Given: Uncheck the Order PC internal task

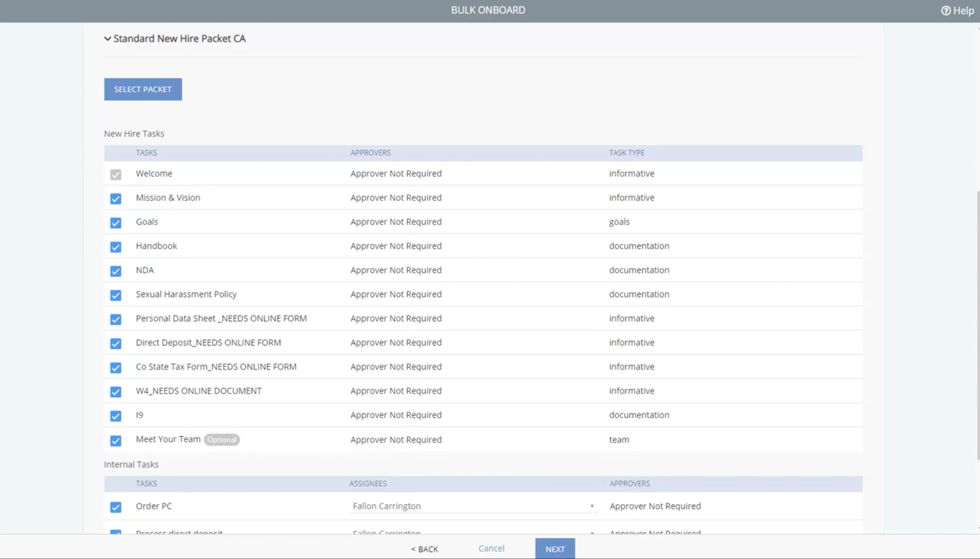Looking at the screenshot, I should (115, 507).
